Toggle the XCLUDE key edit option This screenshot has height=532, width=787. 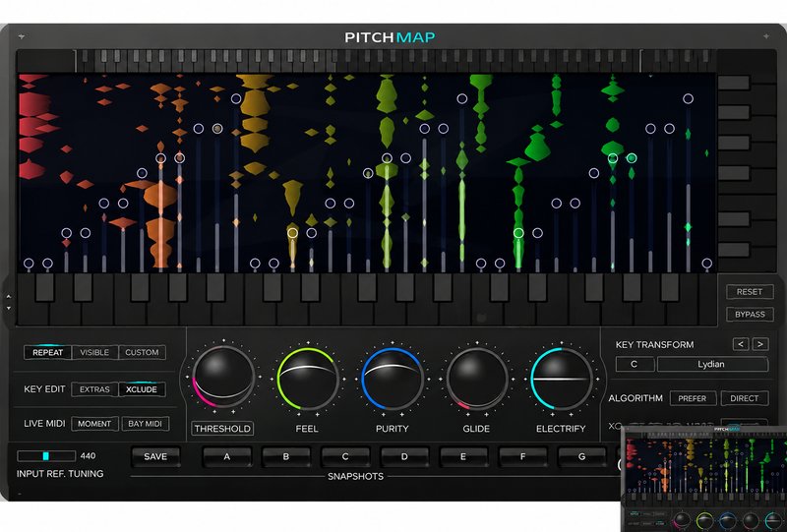point(142,389)
